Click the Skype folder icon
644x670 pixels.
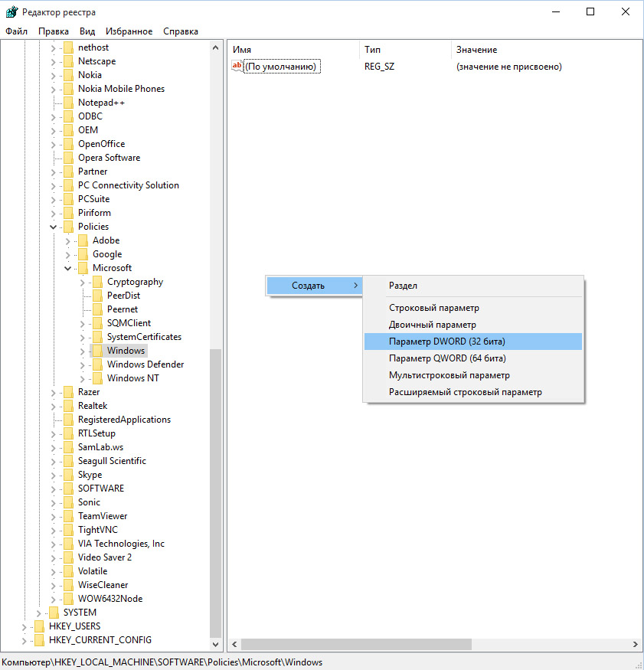pyautogui.click(x=68, y=475)
